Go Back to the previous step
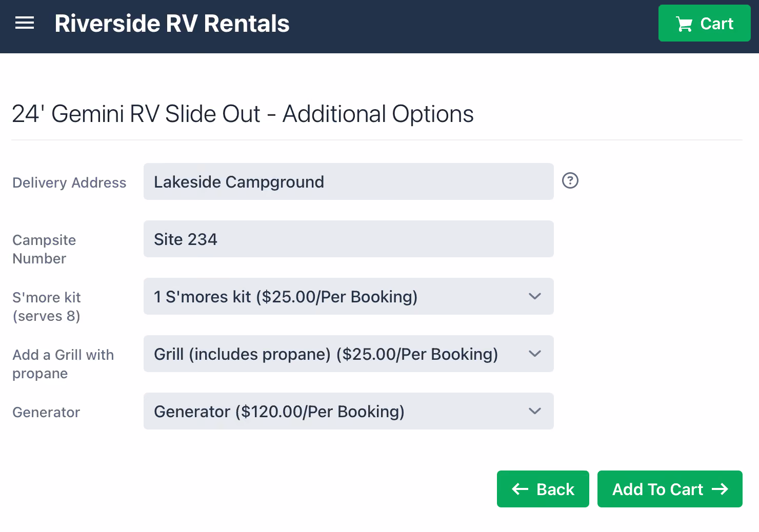This screenshot has height=532, width=759. tap(543, 489)
